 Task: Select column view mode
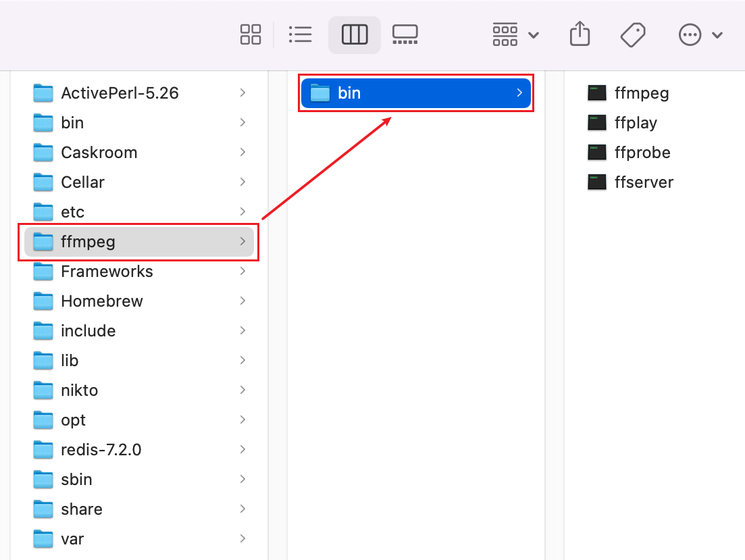(x=354, y=34)
